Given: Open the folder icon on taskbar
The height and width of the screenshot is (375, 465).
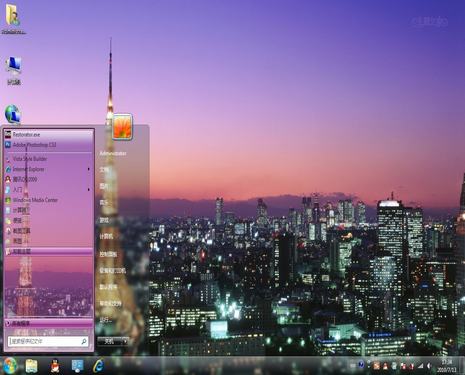Looking at the screenshot, I should pos(32,366).
